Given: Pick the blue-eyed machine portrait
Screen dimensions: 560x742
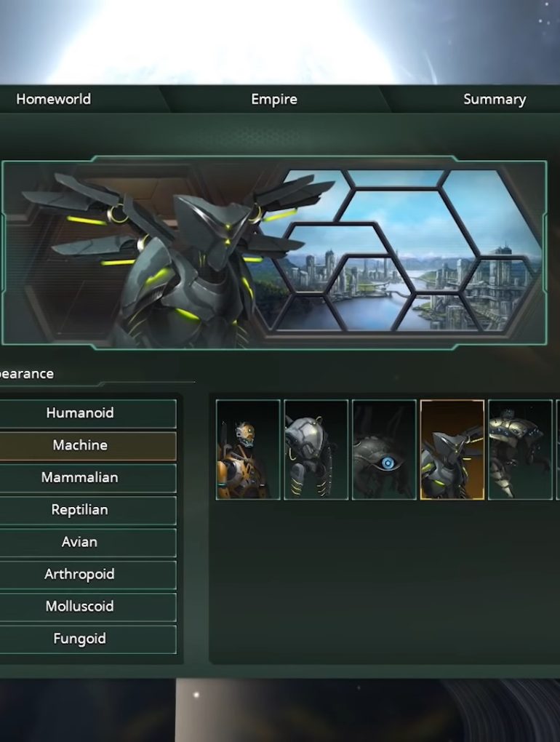Looking at the screenshot, I should 384,450.
